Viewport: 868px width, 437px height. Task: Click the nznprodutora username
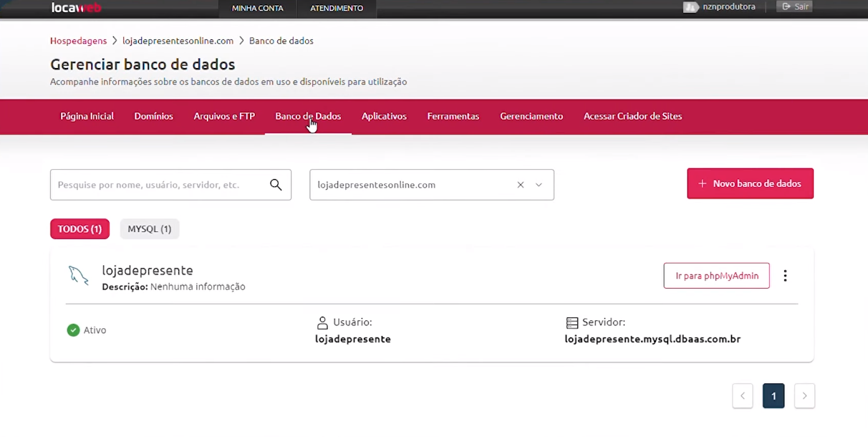tap(728, 6)
